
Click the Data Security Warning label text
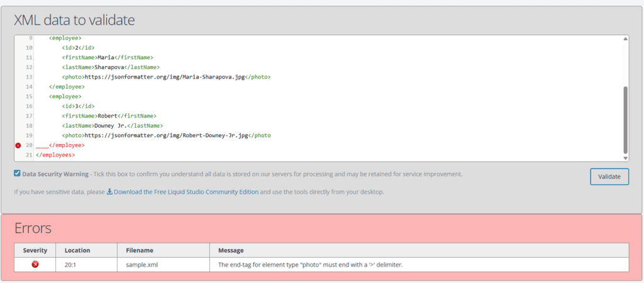[x=55, y=174]
